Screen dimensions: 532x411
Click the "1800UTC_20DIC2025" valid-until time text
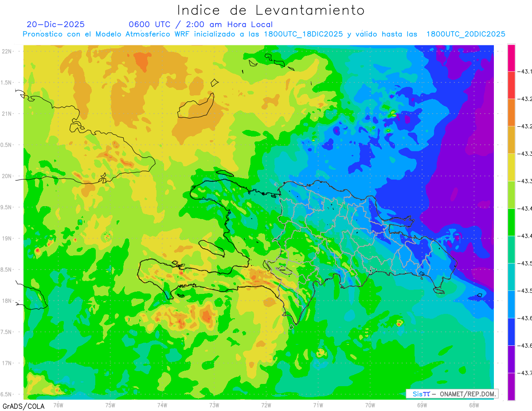[465, 34]
